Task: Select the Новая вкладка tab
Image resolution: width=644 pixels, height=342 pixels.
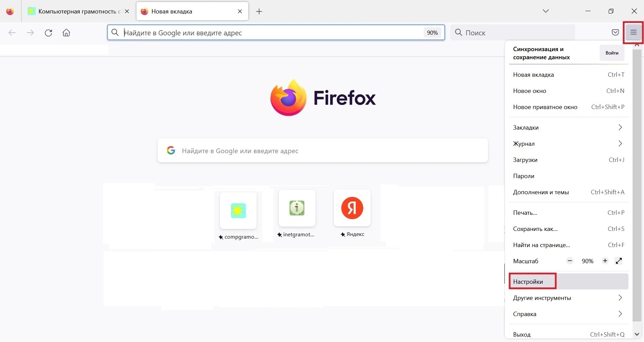Action: (x=192, y=11)
